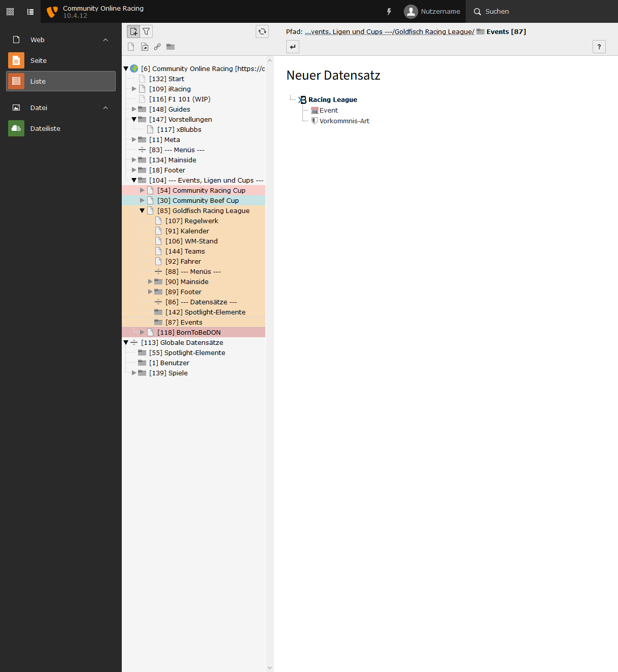Image resolution: width=618 pixels, height=672 pixels.
Task: Expand the [134] Mainside node
Action: (134, 160)
